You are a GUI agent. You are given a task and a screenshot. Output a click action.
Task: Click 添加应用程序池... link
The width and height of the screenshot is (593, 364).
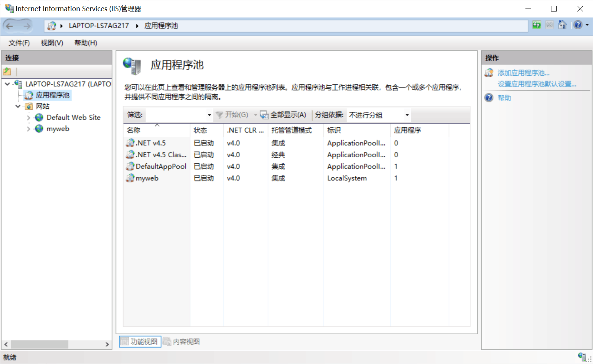pos(524,73)
